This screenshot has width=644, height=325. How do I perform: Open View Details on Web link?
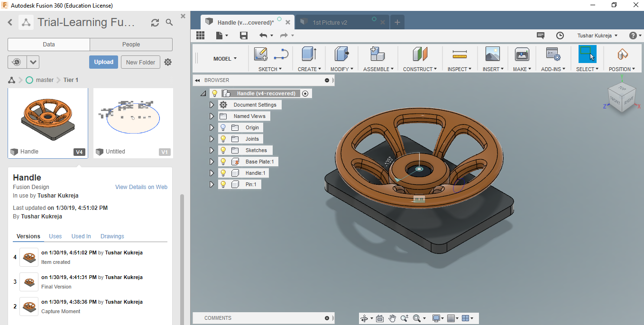pyautogui.click(x=141, y=187)
